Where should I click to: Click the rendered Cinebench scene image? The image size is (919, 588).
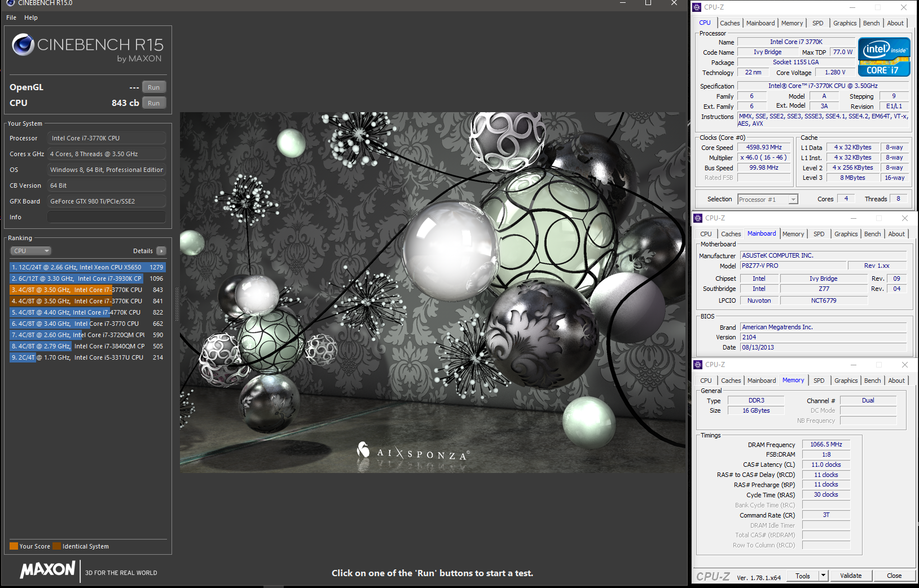pos(433,292)
